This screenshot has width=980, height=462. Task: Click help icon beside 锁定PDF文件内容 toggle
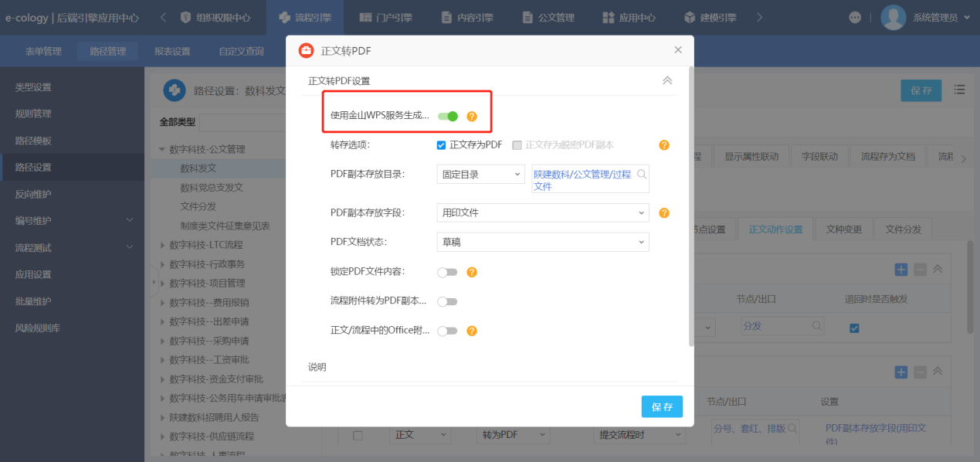[472, 272]
